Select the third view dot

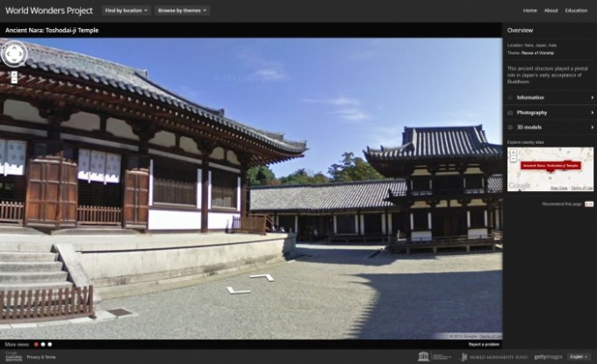(x=50, y=345)
